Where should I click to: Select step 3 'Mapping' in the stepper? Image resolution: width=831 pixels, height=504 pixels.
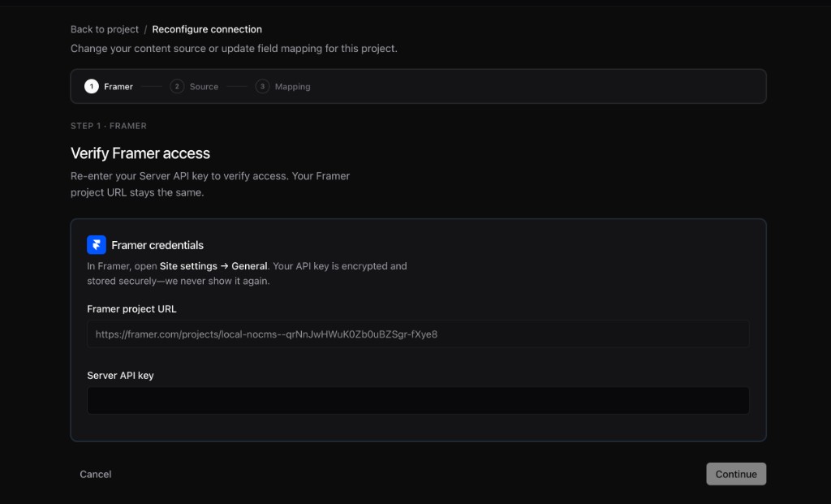tap(282, 86)
